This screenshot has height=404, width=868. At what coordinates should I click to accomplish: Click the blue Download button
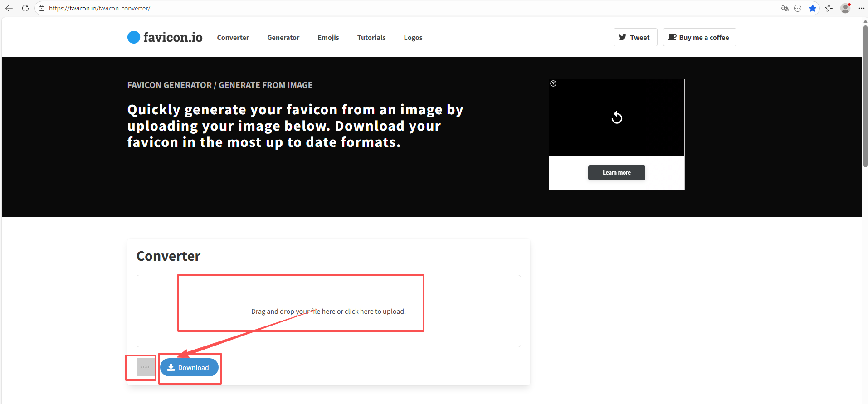point(189,367)
